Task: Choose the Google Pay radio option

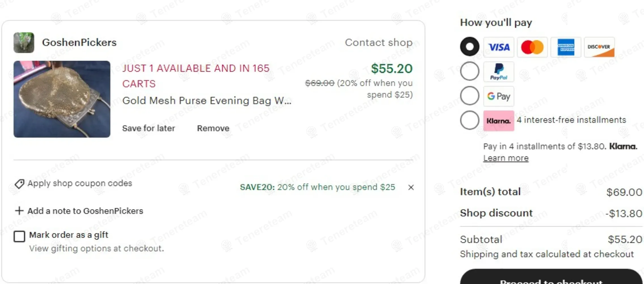Action: [470, 96]
